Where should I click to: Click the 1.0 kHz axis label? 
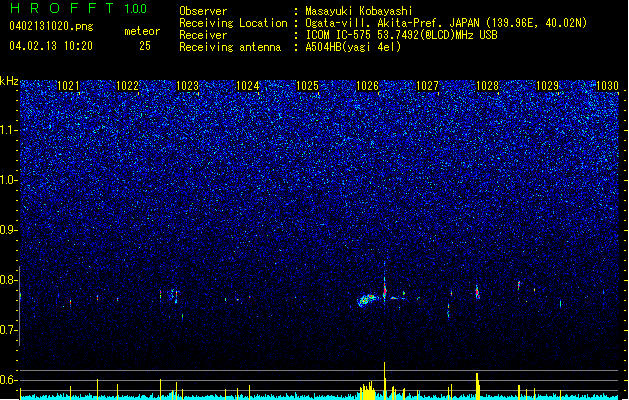click(9, 180)
